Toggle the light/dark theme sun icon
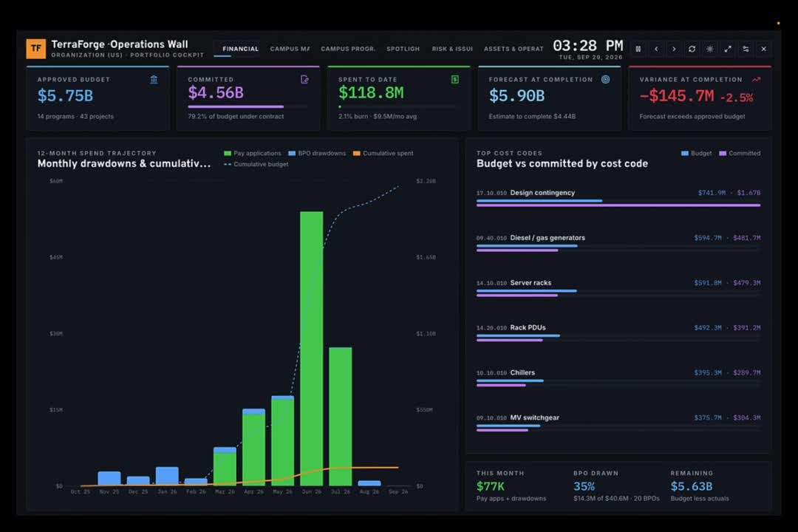 click(x=709, y=49)
